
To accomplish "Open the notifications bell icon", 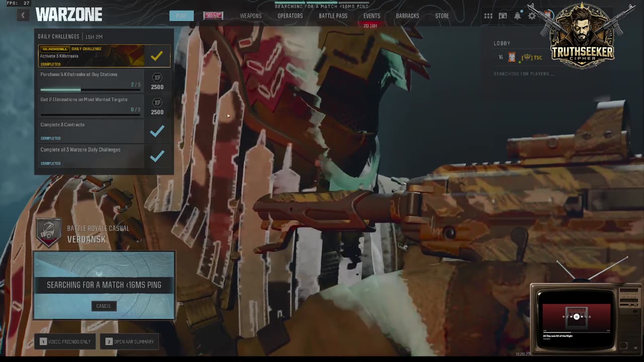I will (517, 16).
